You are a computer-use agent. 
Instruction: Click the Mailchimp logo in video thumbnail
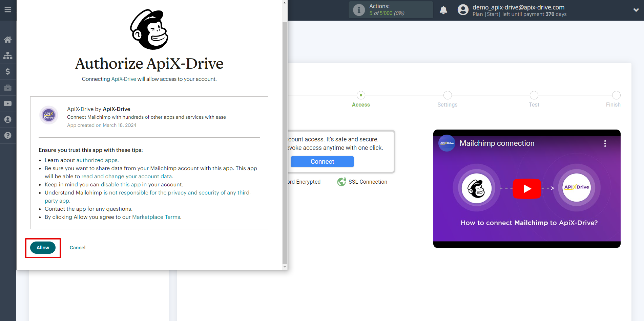tap(477, 188)
